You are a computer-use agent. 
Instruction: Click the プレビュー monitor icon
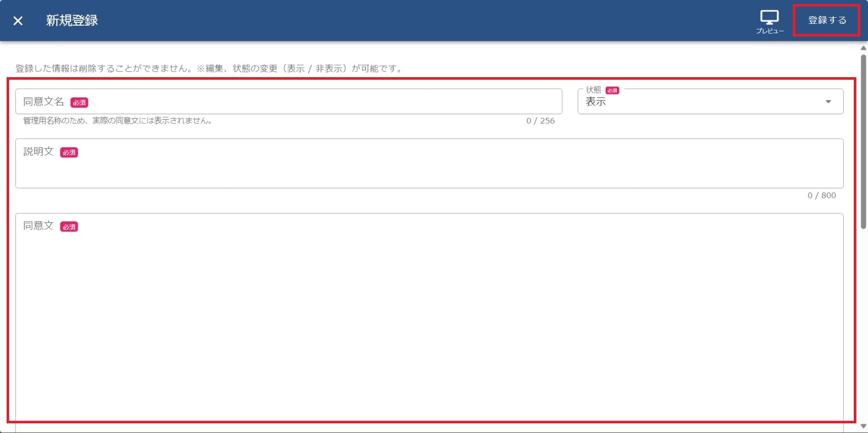click(x=769, y=18)
